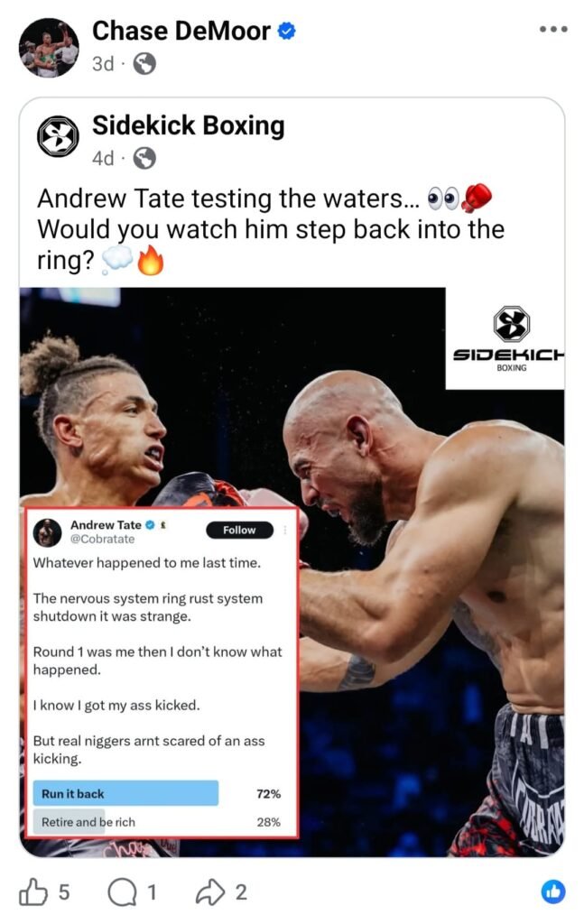The image size is (584, 924).
Task: Open comments with the speech bubble icon
Action: (122, 892)
